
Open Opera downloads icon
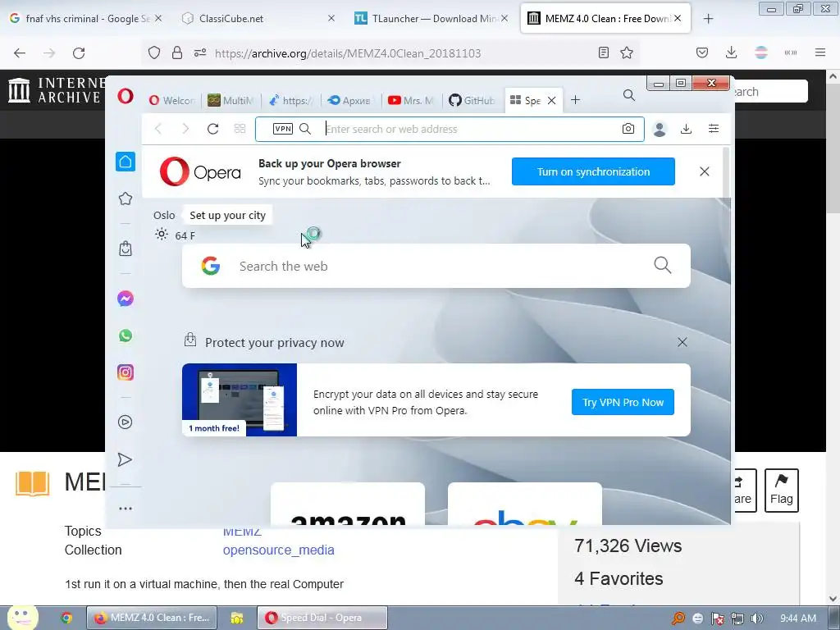point(687,129)
